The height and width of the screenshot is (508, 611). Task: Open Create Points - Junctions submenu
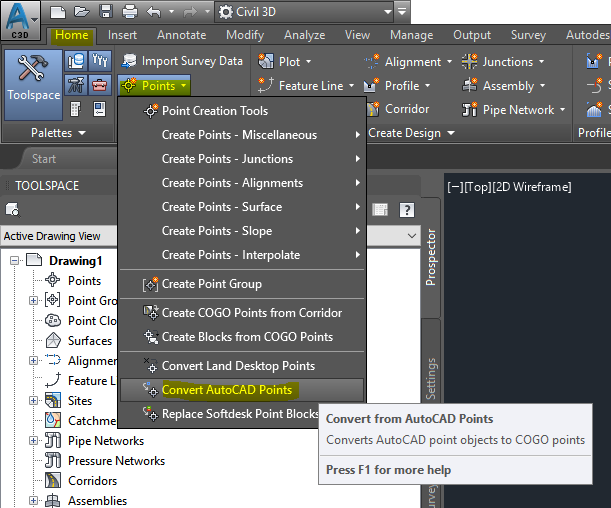(x=242, y=159)
